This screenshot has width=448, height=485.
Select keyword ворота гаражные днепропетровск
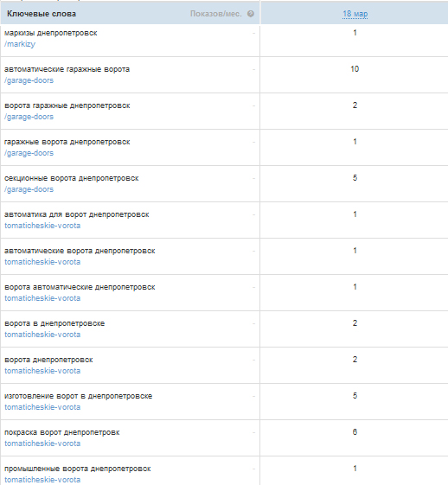tap(67, 105)
